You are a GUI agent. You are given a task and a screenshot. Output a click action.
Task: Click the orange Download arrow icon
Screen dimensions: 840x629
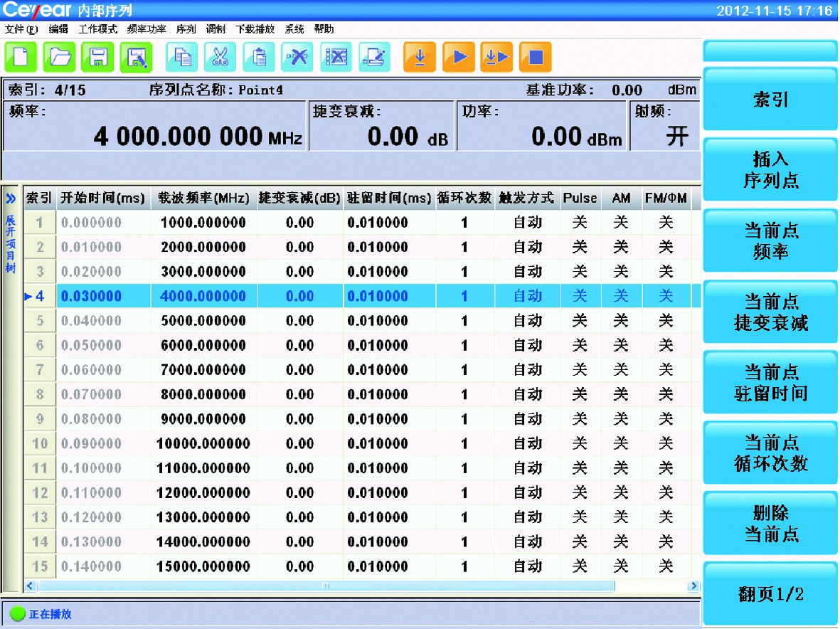(x=420, y=58)
